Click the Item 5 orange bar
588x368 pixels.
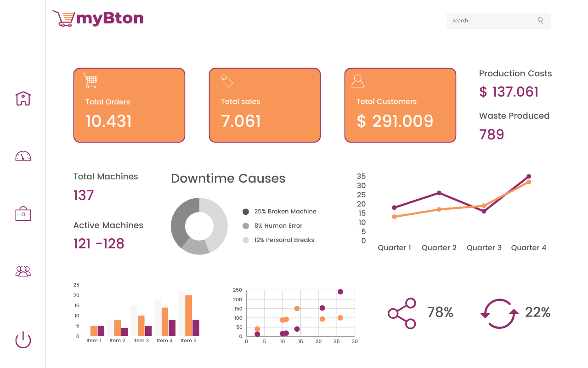pos(188,315)
